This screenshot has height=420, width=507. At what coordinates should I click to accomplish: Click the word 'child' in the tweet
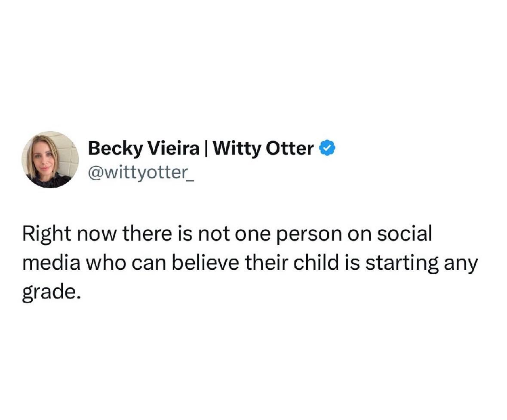pos(316,262)
